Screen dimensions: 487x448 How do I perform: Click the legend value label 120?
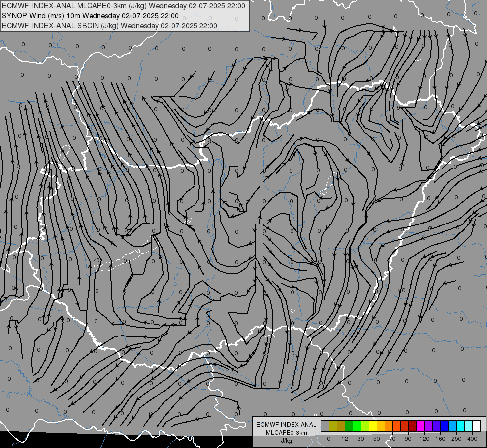click(425, 439)
